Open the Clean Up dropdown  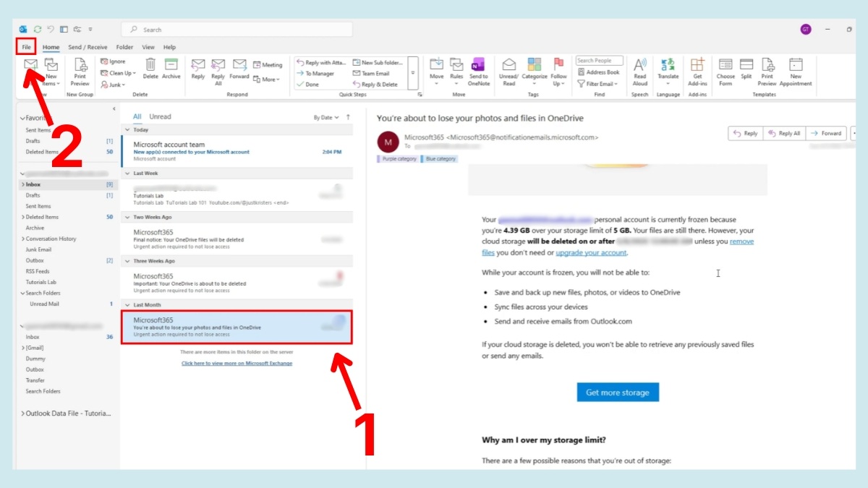click(x=118, y=73)
